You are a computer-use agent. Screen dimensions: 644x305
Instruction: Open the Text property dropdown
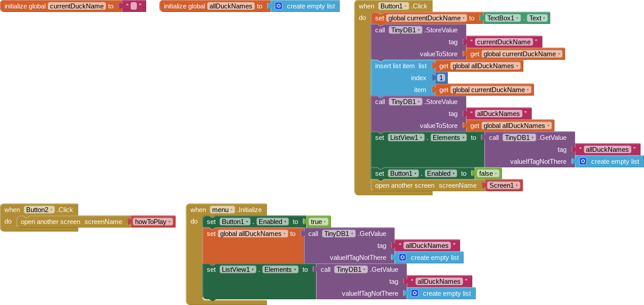pyautogui.click(x=538, y=18)
